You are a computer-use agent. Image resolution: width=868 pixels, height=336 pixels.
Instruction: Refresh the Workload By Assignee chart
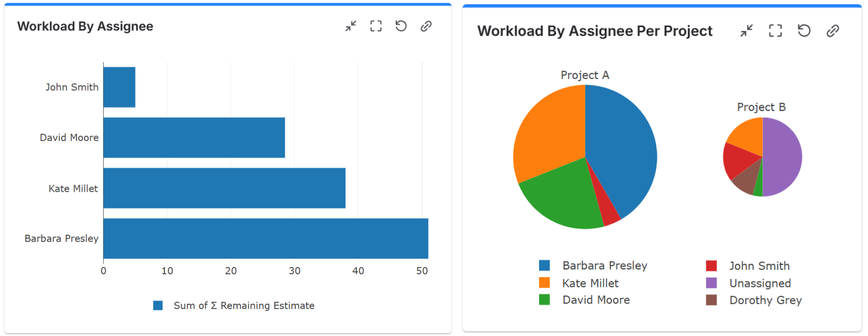(401, 26)
